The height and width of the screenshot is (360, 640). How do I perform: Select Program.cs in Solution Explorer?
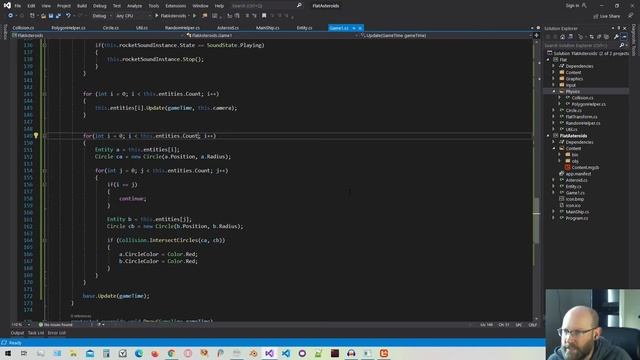pos(577,218)
